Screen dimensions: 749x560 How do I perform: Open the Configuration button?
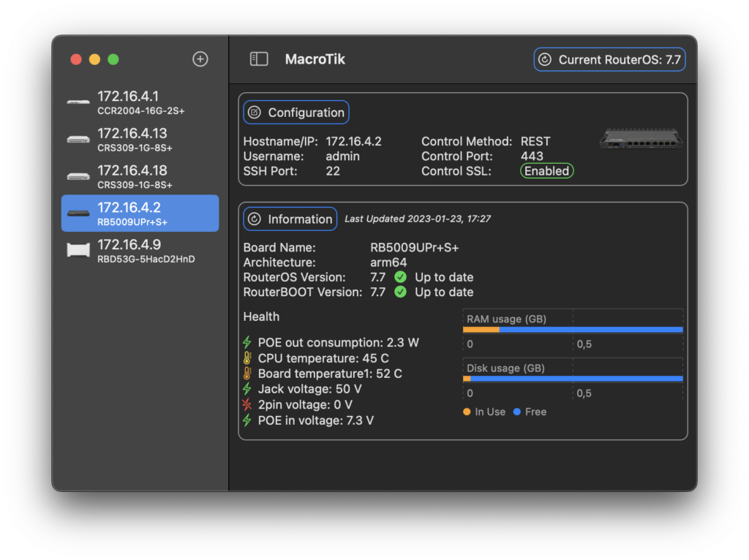[296, 113]
